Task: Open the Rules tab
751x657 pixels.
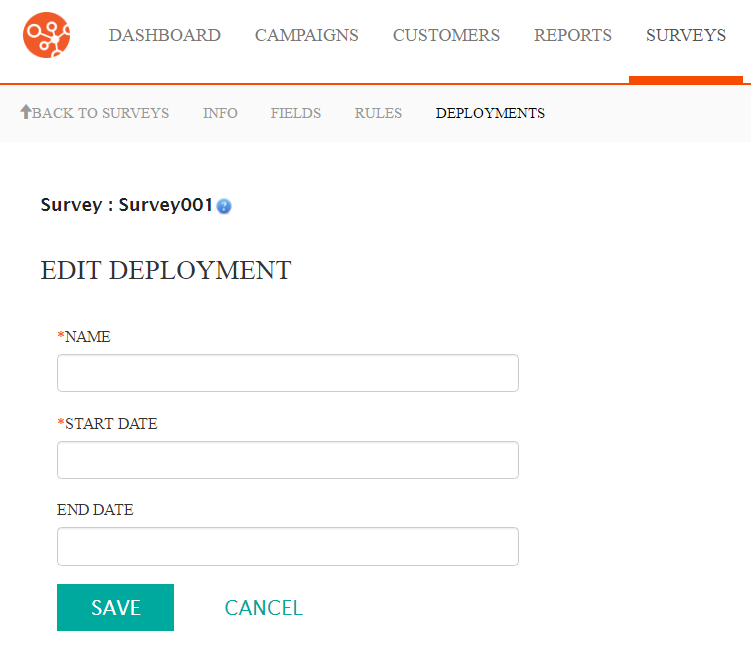Action: click(378, 113)
